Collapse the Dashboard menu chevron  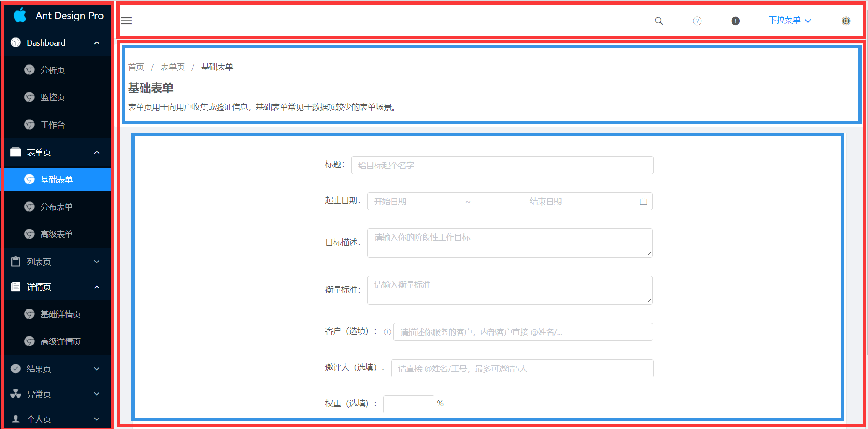pos(97,43)
